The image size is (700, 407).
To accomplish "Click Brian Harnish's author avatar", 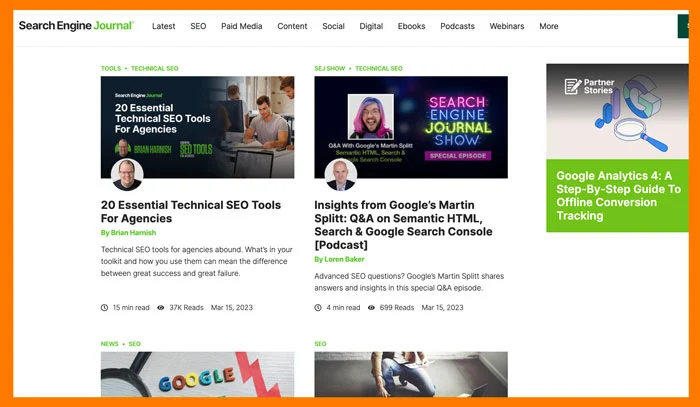I will click(x=127, y=174).
